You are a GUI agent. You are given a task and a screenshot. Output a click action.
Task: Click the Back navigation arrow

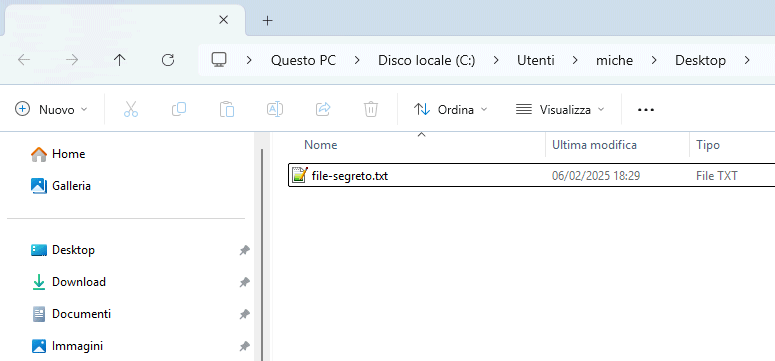[24, 60]
